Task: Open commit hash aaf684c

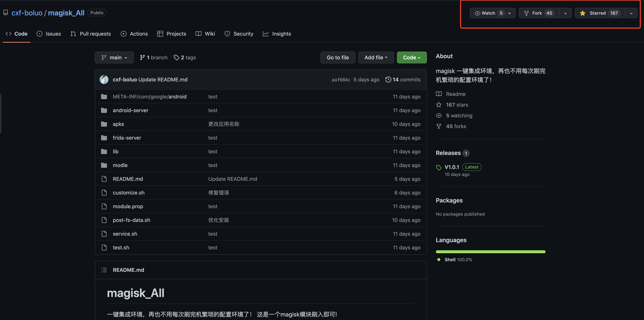Action: click(x=341, y=80)
